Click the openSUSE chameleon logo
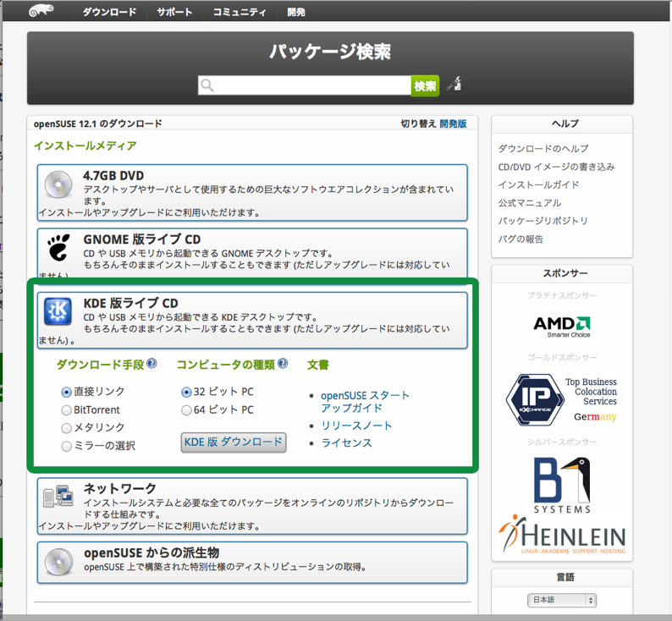Image resolution: width=672 pixels, height=621 pixels. (41, 10)
